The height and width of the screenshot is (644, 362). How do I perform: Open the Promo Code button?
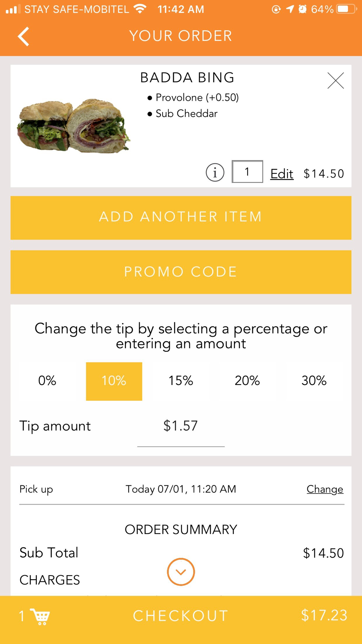181,272
